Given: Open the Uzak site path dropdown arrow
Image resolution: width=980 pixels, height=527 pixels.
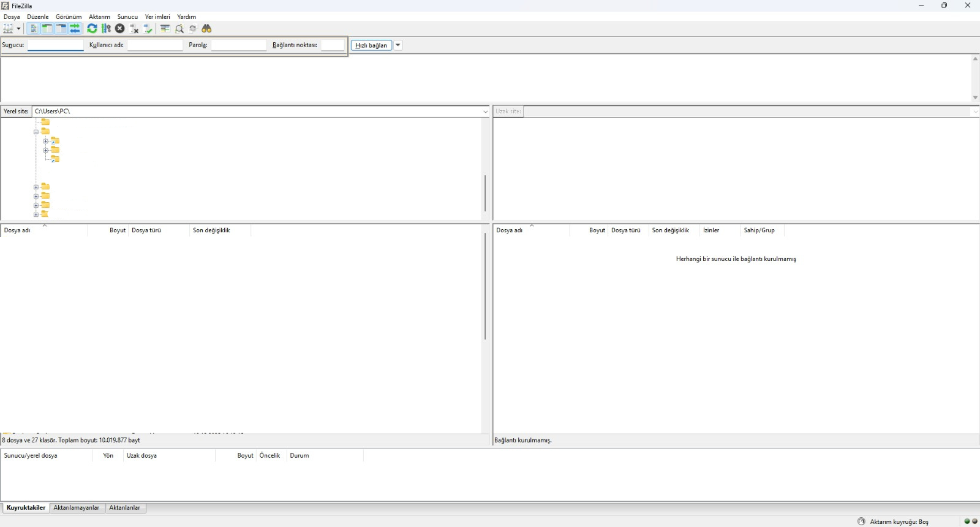Looking at the screenshot, I should [975, 112].
